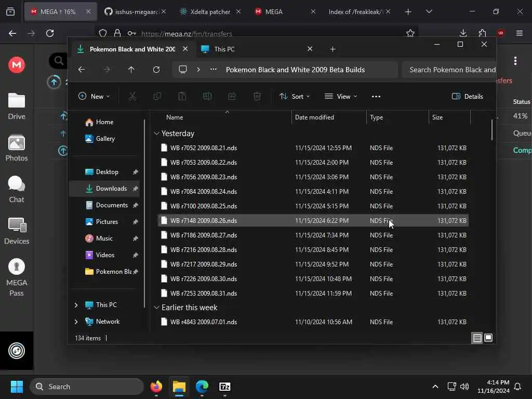The image size is (532, 399).
Task: Click the Windows taskbar Search box
Action: click(87, 387)
